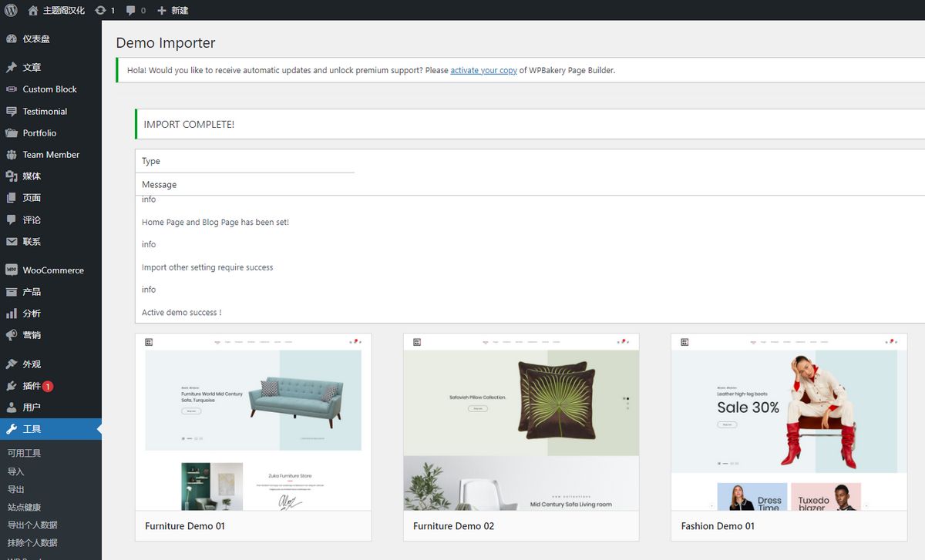Click the WooCommerce sidebar icon
The image size is (925, 560).
click(x=12, y=270)
